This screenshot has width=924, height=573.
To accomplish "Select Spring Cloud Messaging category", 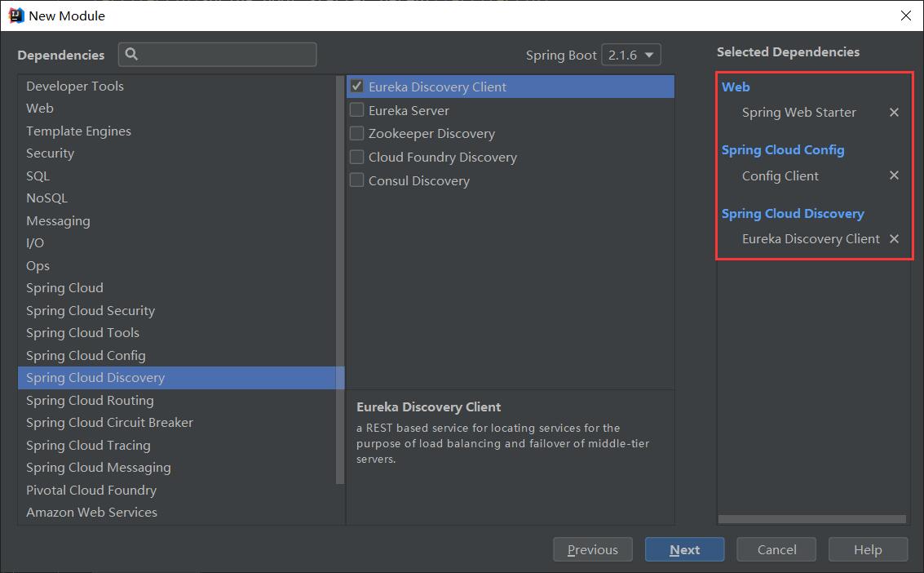I will (177, 468).
